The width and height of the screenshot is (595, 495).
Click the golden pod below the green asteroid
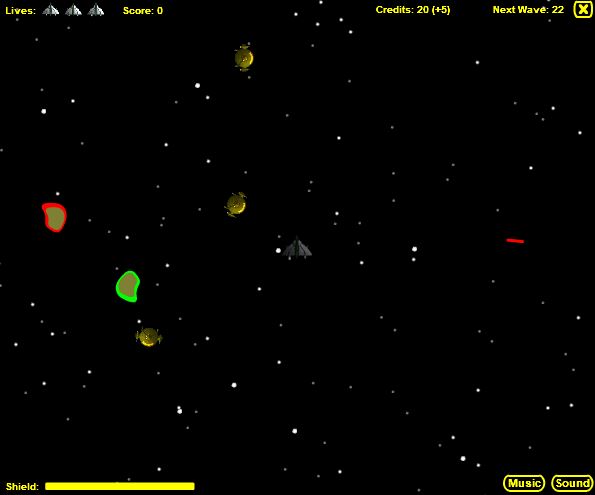coord(149,337)
